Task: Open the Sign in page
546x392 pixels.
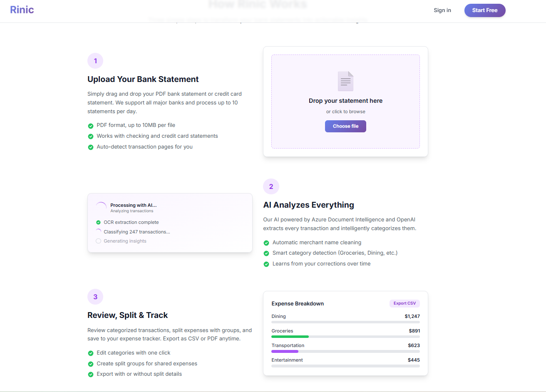Action: pyautogui.click(x=442, y=10)
